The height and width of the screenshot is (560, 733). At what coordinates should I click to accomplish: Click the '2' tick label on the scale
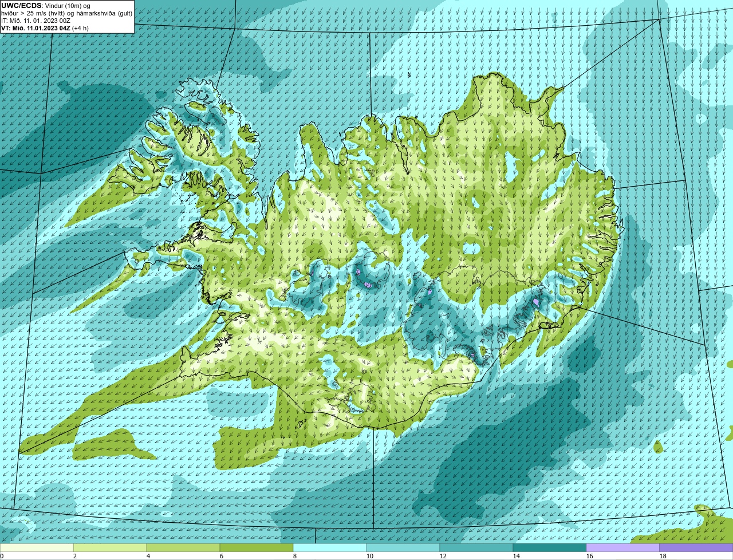[75, 556]
